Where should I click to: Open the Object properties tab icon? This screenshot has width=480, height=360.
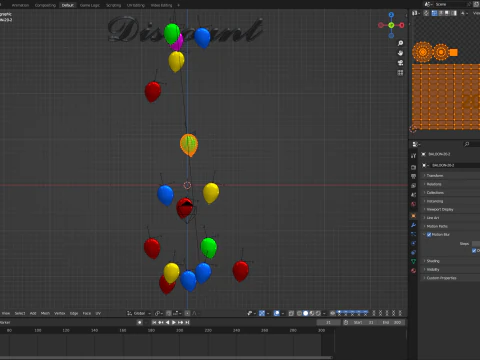414,216
